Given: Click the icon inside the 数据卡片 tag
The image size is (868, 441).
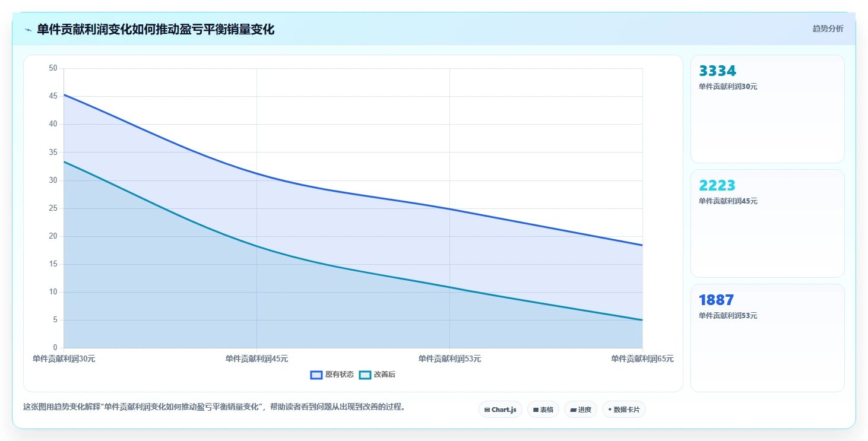Looking at the screenshot, I should pos(610,410).
